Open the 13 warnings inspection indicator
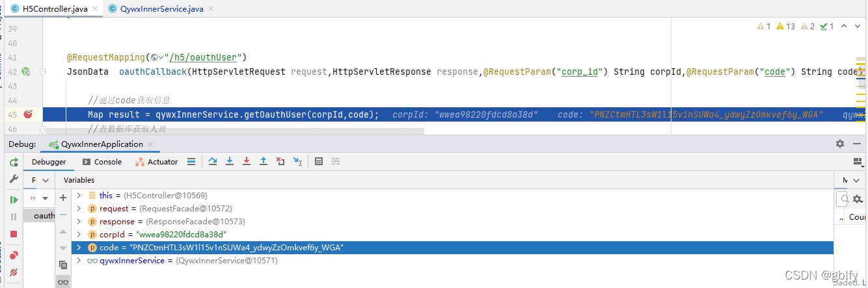Screen dimensions: 868x288 point(786,27)
